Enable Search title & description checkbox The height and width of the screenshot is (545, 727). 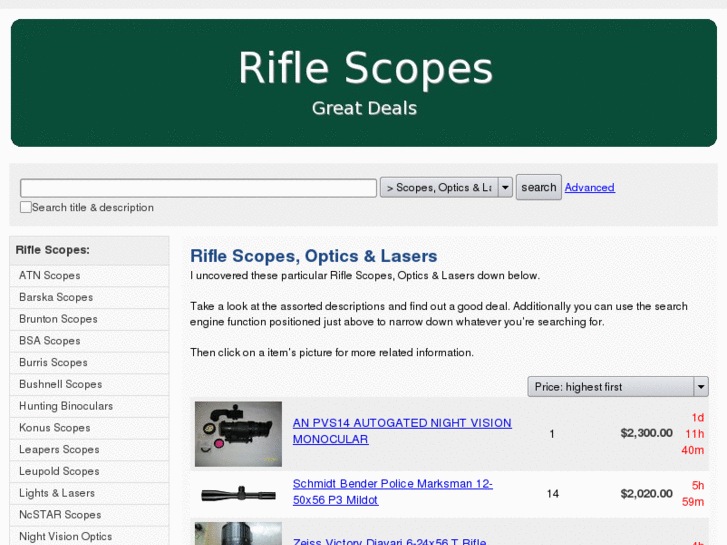26,207
